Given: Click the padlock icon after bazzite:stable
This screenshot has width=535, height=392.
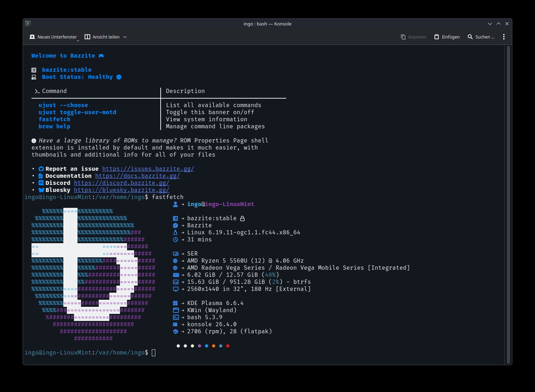Looking at the screenshot, I should coord(242,218).
